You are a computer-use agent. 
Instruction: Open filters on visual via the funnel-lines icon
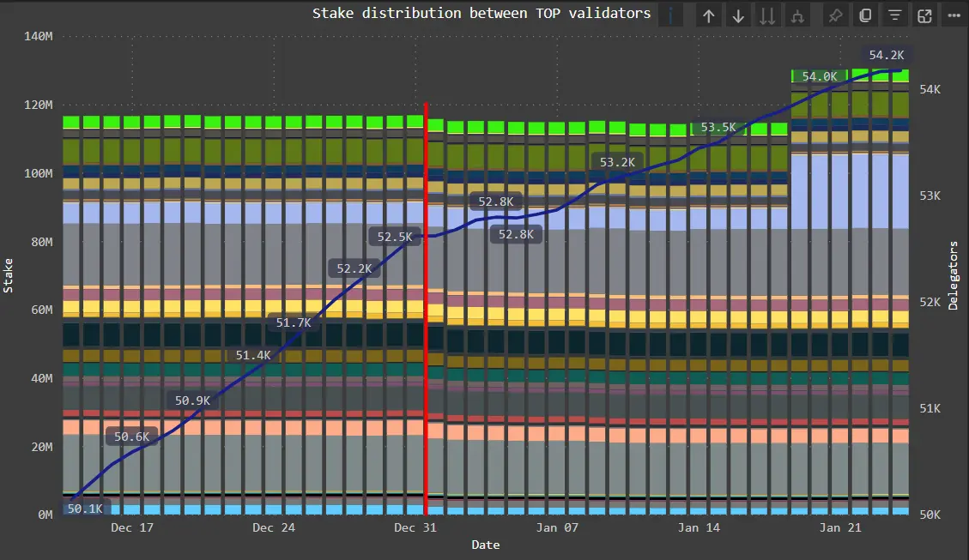coord(895,16)
